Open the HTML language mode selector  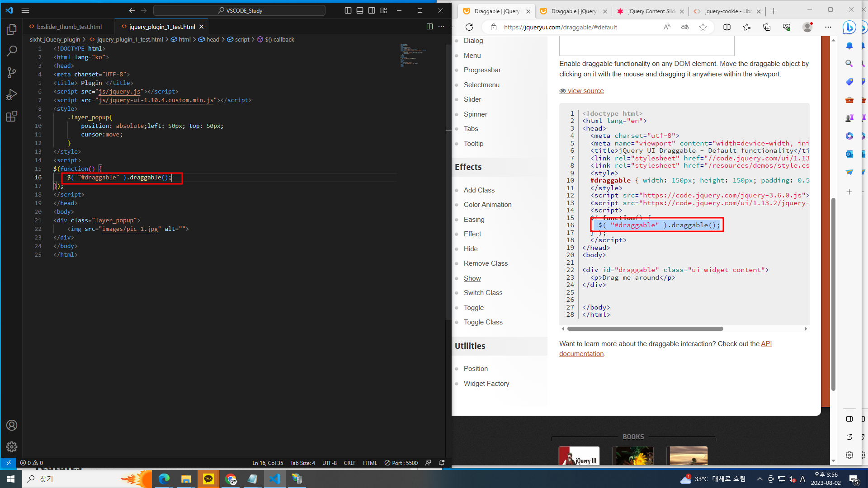click(x=370, y=463)
